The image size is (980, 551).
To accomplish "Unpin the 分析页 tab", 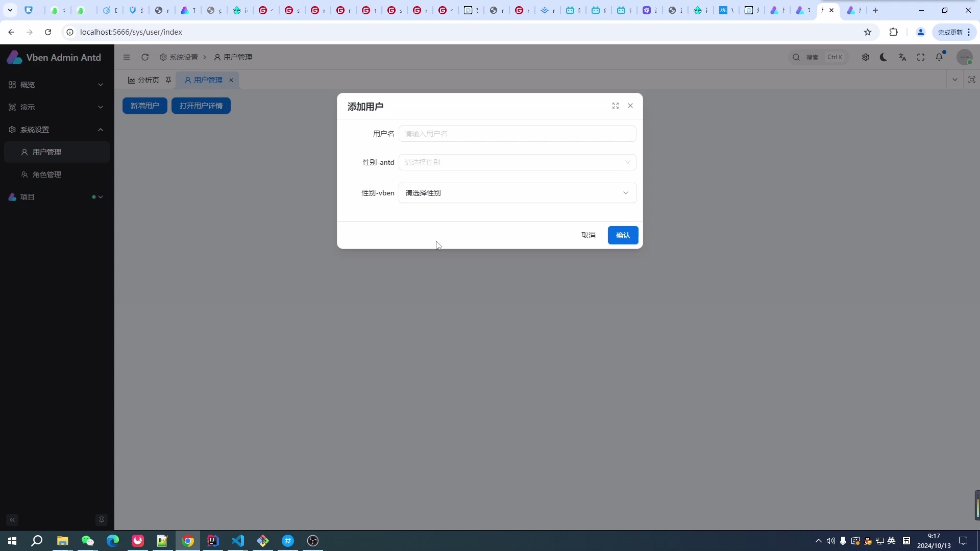I will [169, 80].
